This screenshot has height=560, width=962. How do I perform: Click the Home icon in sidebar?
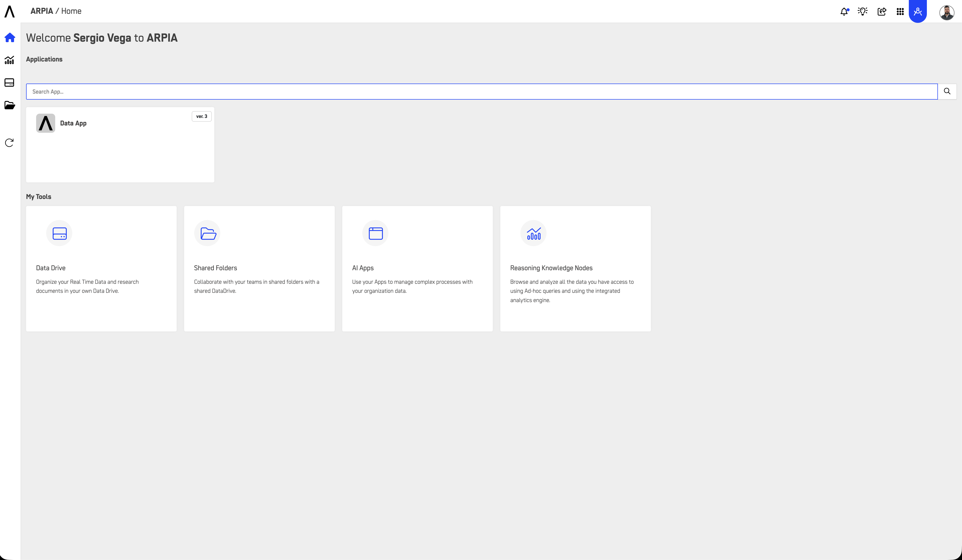point(10,37)
